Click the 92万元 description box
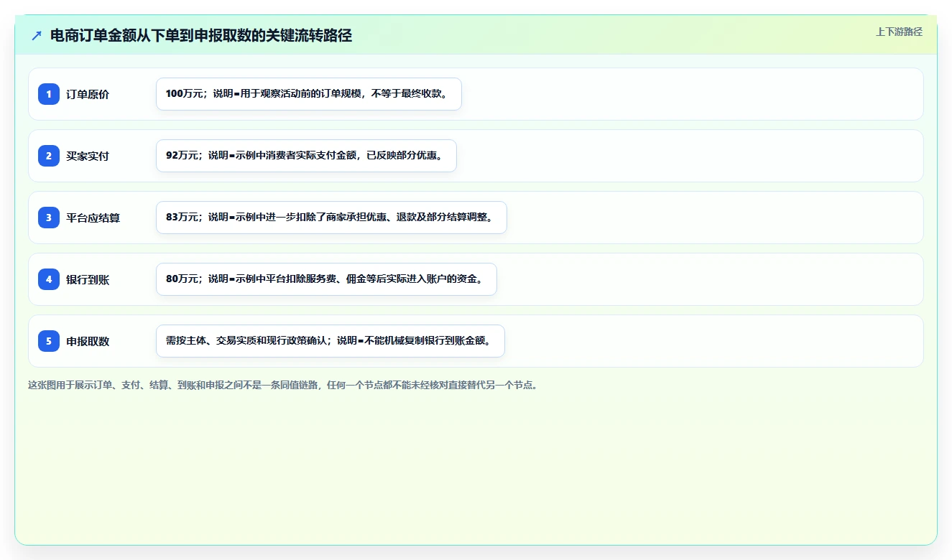This screenshot has width=952, height=560. coord(306,156)
